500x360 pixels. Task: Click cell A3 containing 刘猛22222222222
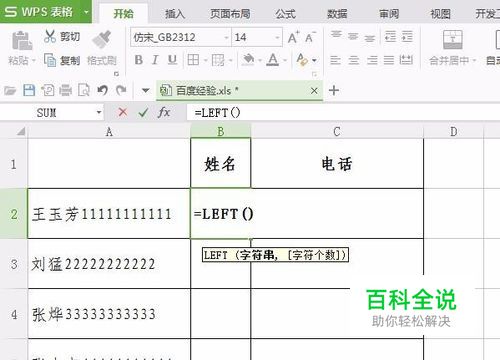[109, 264]
